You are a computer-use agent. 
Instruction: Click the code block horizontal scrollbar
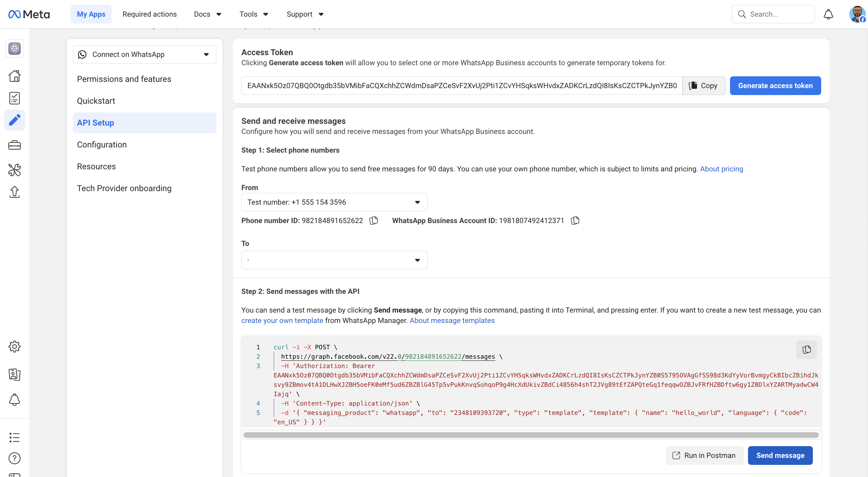tap(531, 435)
